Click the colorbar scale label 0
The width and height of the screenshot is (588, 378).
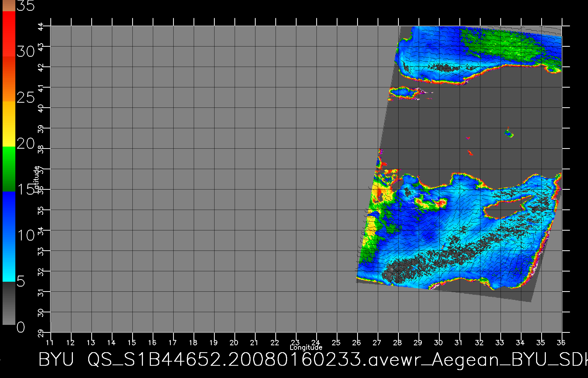pos(21,327)
